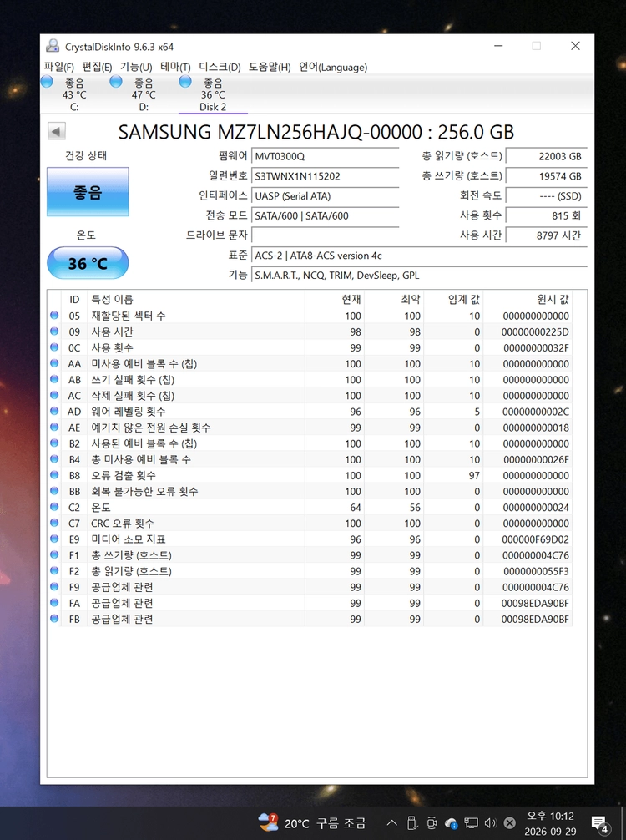The image size is (626, 840).
Task: Click status dot for 미디어 소모 지표
Action: 54,539
